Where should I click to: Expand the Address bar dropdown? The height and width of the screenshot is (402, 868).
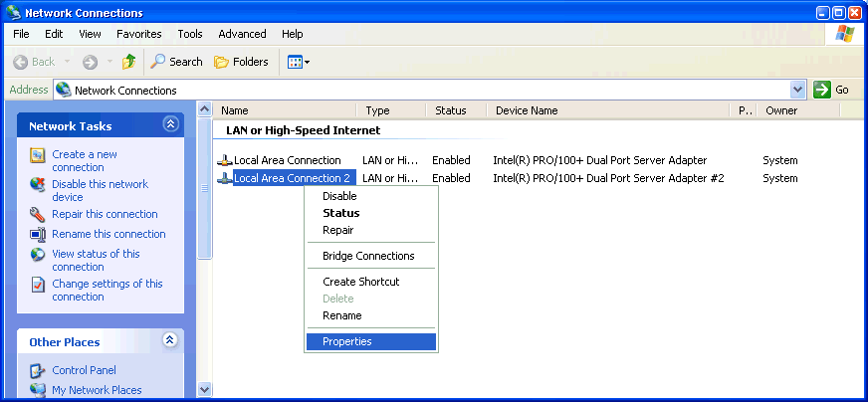pyautogui.click(x=797, y=90)
